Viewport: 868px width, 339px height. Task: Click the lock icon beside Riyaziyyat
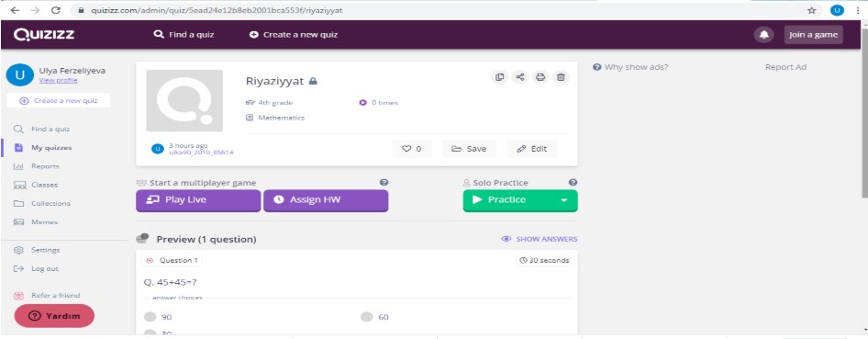pyautogui.click(x=313, y=82)
